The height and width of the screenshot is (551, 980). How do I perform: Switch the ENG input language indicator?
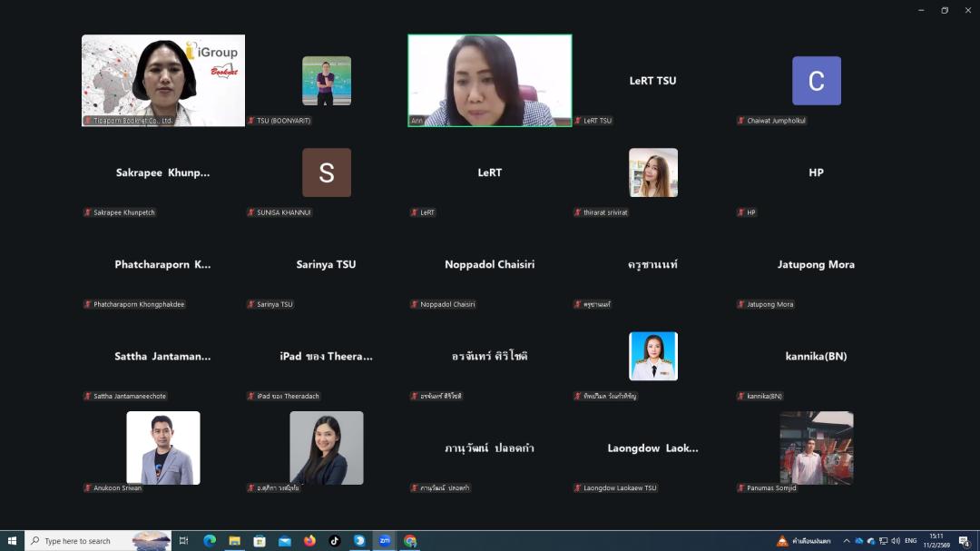point(911,541)
